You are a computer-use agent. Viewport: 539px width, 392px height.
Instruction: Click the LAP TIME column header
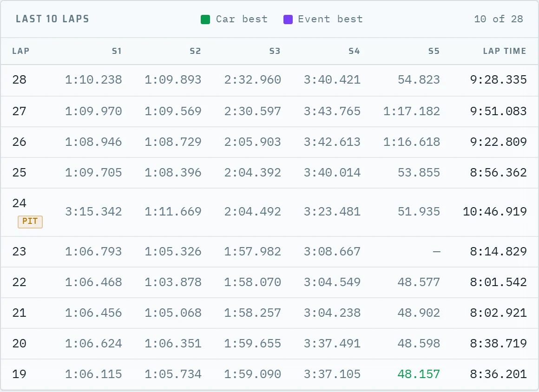505,51
